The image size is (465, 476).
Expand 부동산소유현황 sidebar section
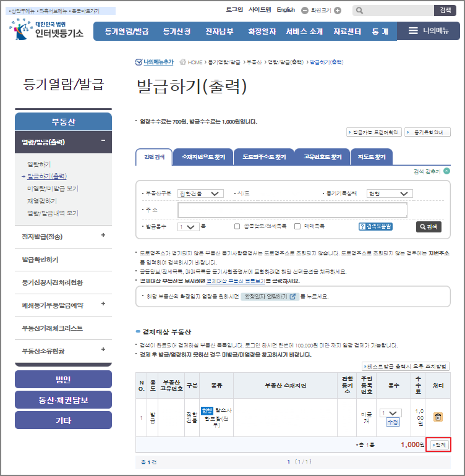point(103,349)
